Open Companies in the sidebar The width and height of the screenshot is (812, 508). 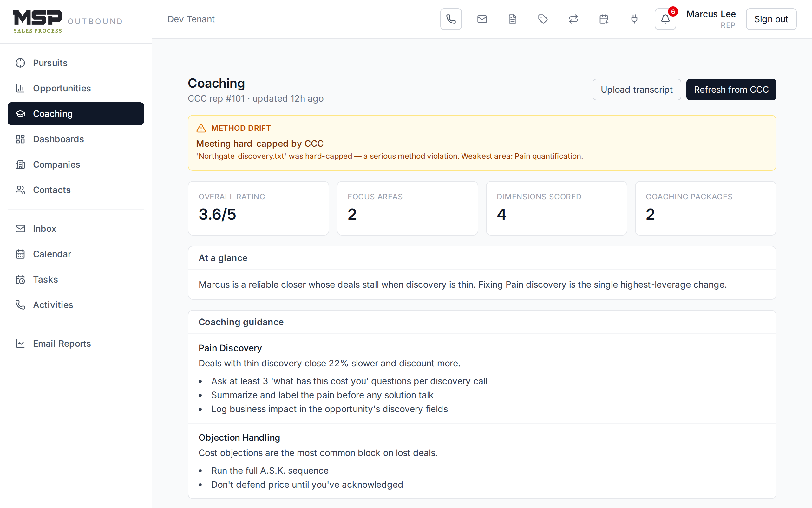(76, 165)
